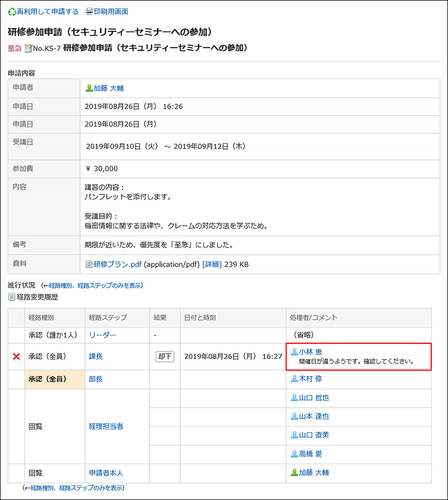Open the 部長 route step
Image resolution: width=448 pixels, height=500 pixels.
tap(96, 379)
